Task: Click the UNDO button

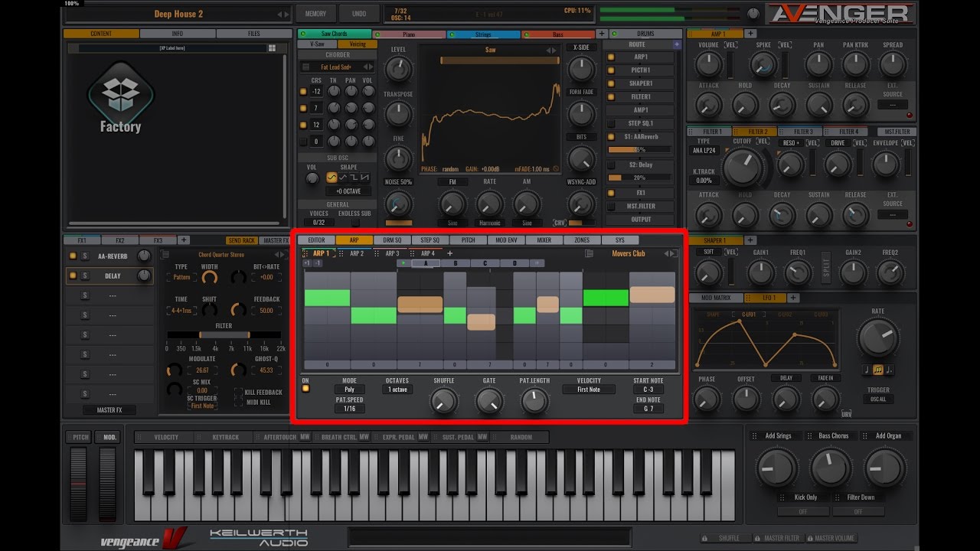Action: [x=358, y=14]
